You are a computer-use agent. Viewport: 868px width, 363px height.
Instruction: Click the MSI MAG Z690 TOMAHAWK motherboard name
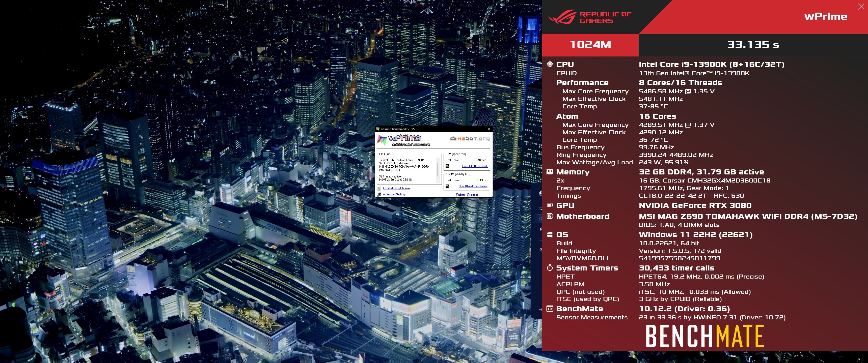click(x=748, y=216)
